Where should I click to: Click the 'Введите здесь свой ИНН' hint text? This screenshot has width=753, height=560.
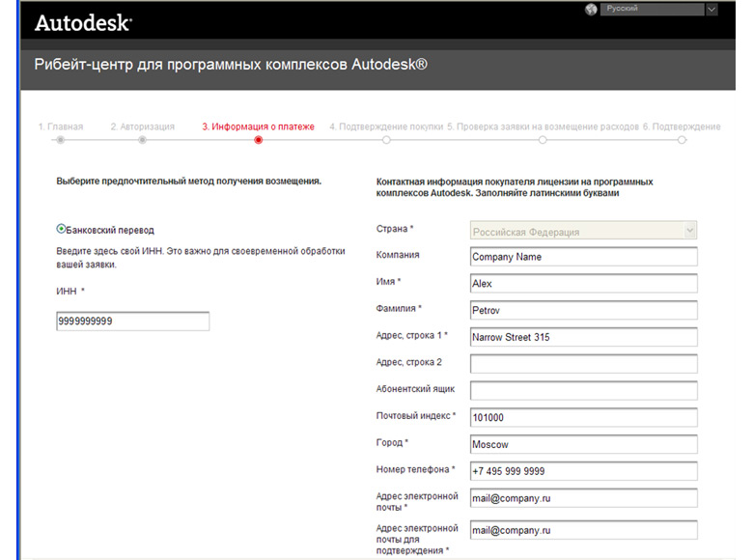[x=201, y=258]
